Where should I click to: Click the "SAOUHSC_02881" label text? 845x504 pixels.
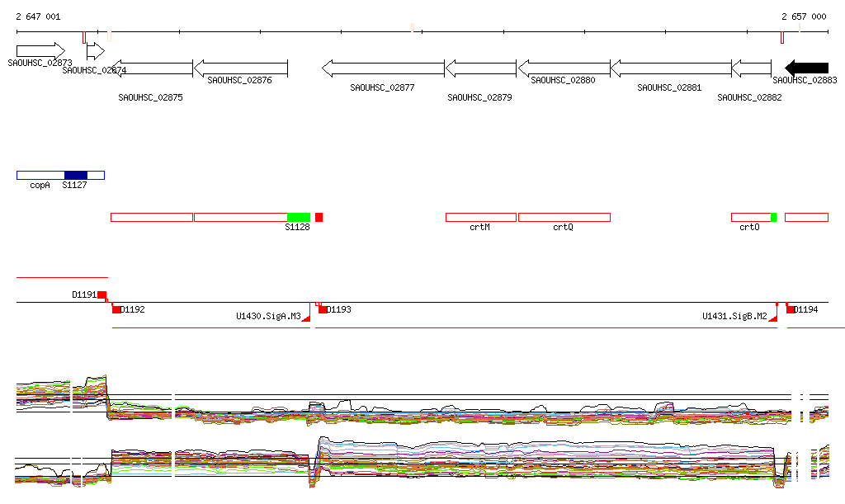coord(669,87)
